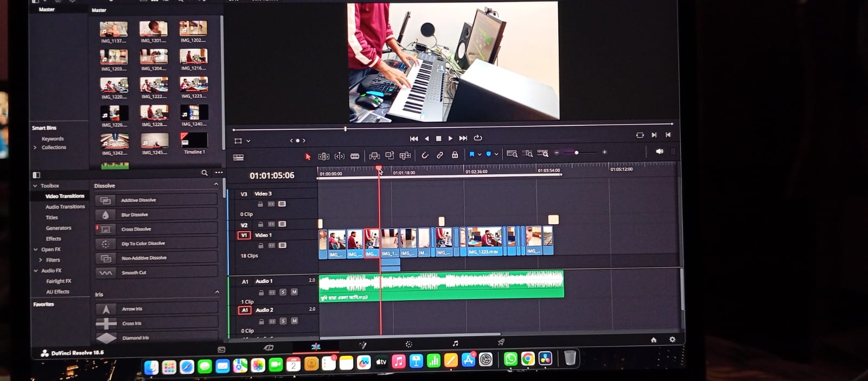Click the A1 destination control on Audio 2
This screenshot has width=868, height=381.
coord(245,310)
